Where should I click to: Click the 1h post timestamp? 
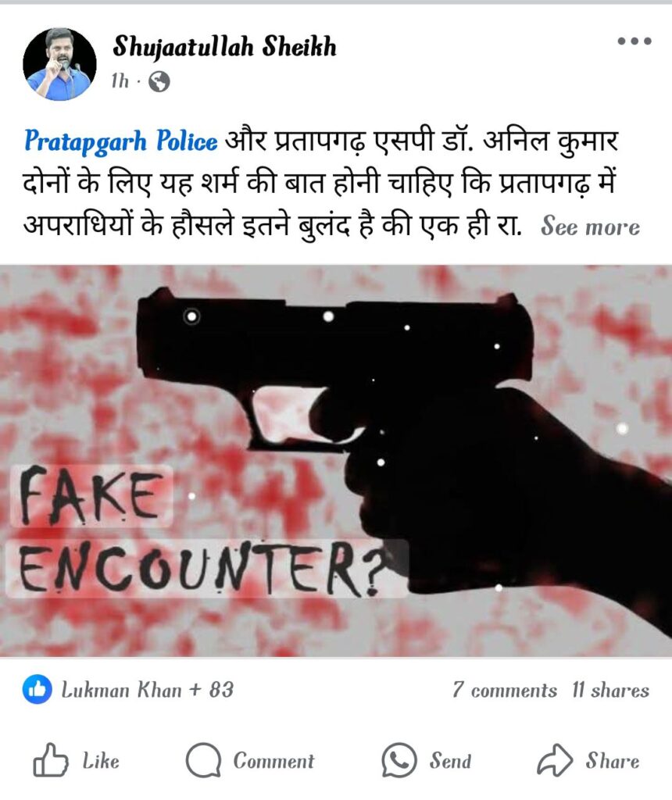(120, 80)
